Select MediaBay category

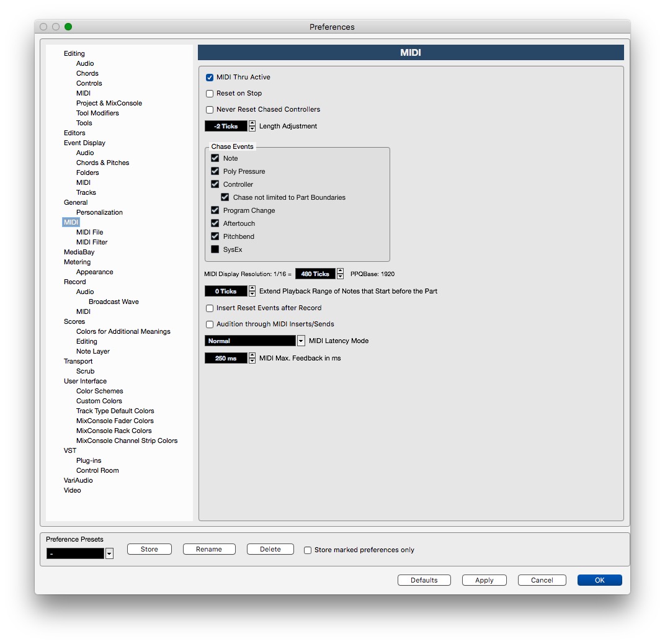79,252
